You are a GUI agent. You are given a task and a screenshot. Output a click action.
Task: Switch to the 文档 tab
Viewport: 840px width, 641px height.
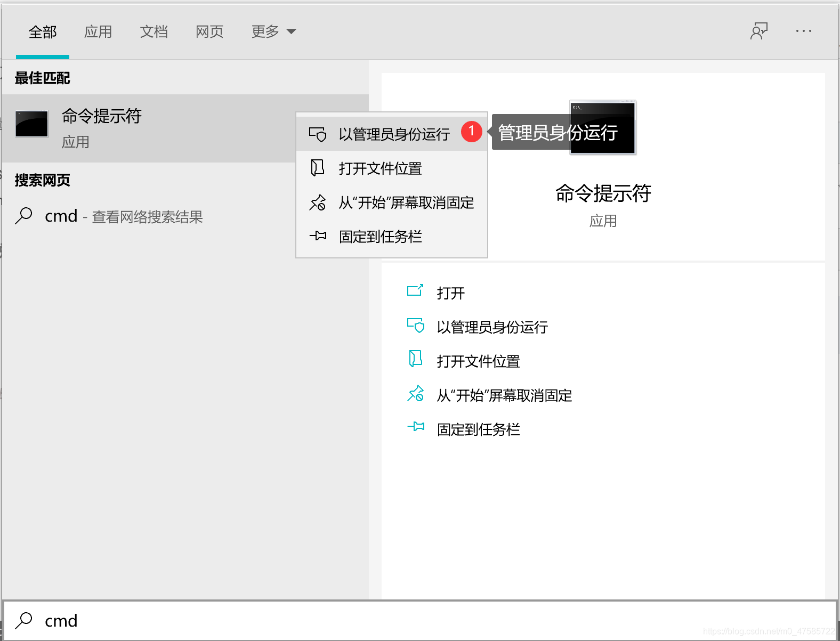pos(154,32)
